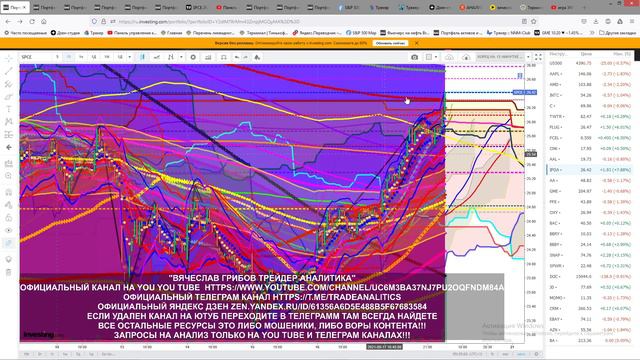
Task: Switch to the SPCE browser tab
Action: click(x=197, y=7)
